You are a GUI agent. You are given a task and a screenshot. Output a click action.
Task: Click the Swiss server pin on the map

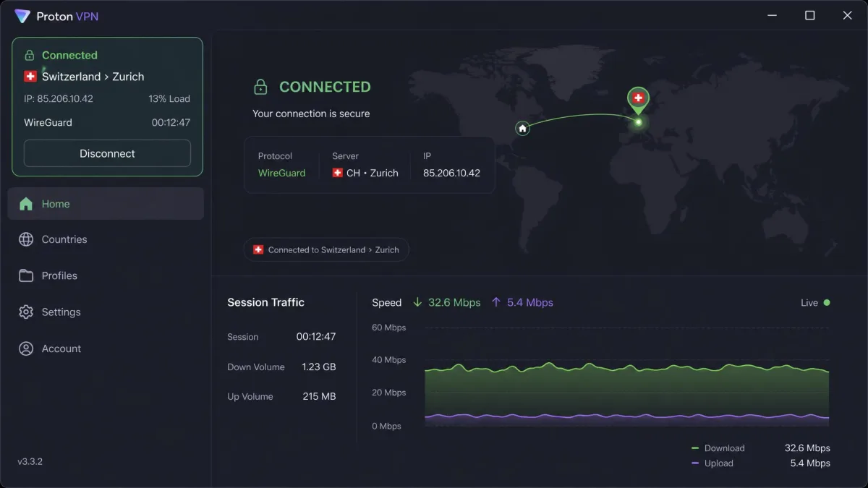[638, 100]
